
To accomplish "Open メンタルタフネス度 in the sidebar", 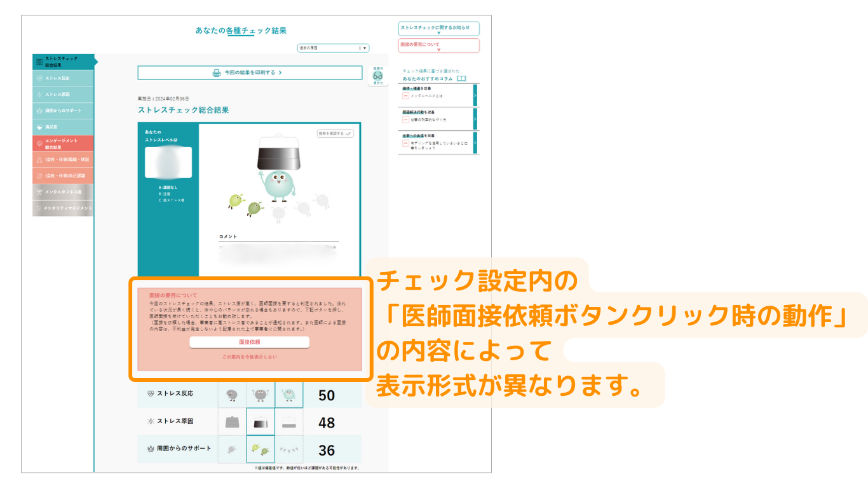I will [x=63, y=192].
